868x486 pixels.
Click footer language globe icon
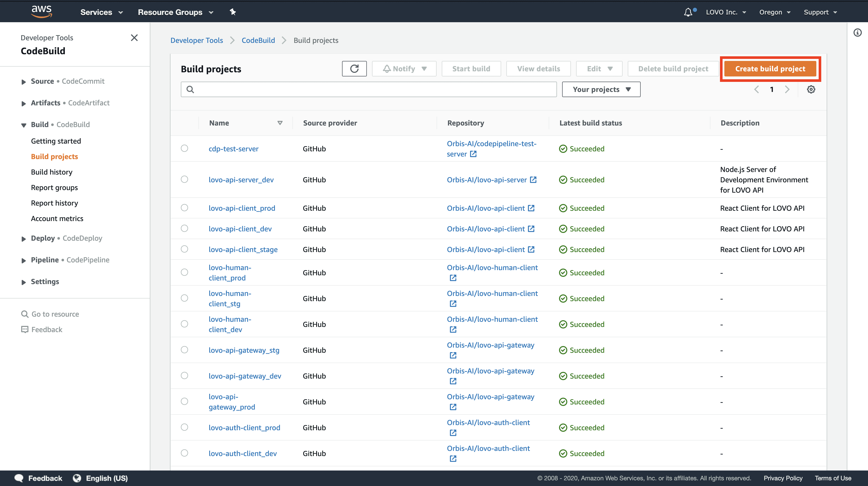click(x=77, y=478)
